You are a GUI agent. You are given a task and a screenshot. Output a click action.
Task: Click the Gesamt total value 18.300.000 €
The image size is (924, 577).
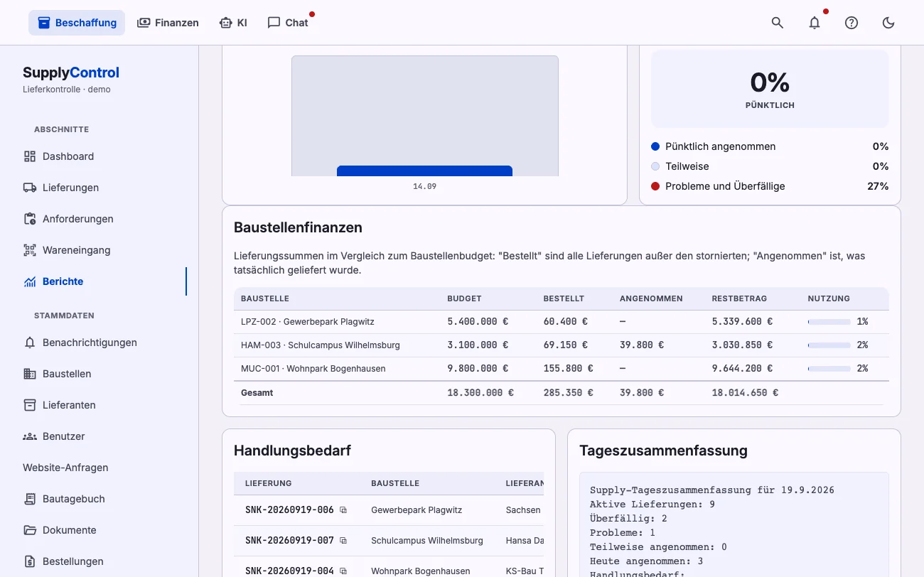point(480,392)
